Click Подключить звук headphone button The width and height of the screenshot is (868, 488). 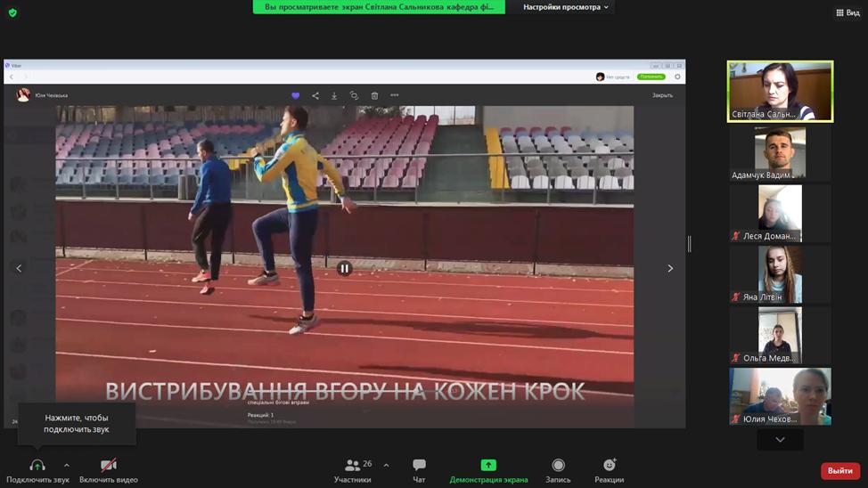[x=37, y=470]
